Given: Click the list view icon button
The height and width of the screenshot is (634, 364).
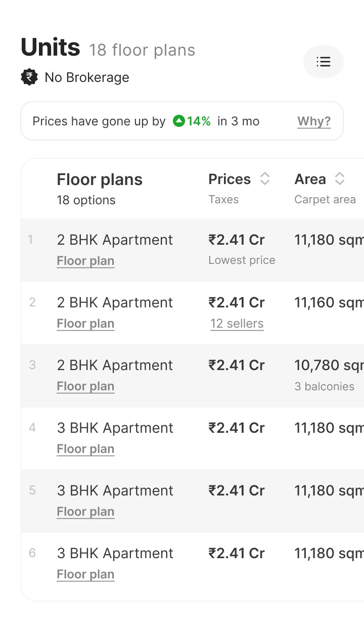Looking at the screenshot, I should [x=323, y=62].
